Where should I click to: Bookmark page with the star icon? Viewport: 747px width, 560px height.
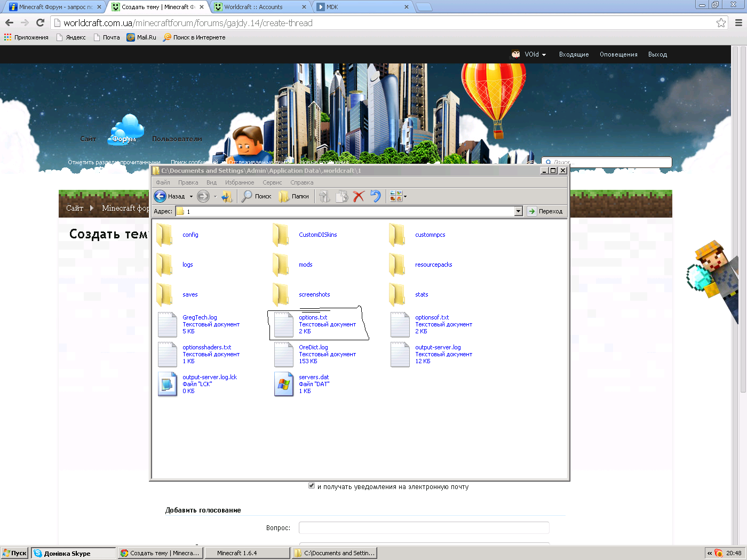721,23
